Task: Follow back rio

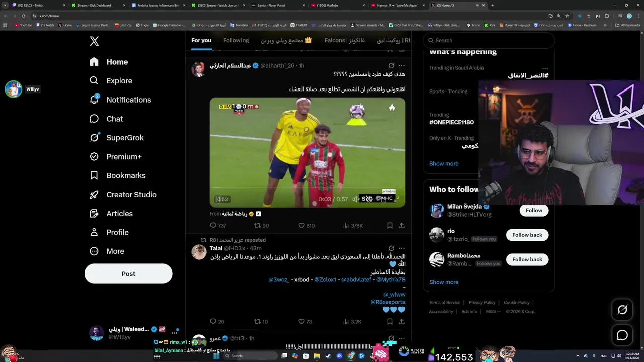Action: point(527,235)
